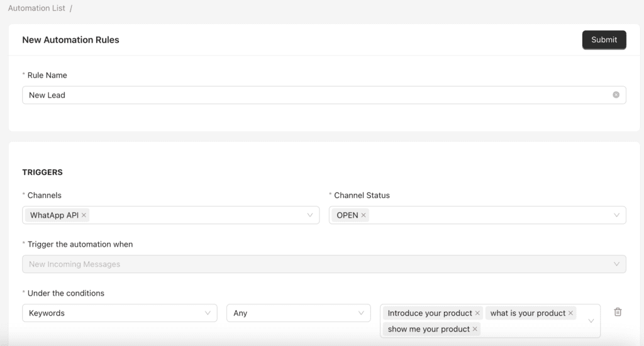This screenshot has width=644, height=346.
Task: Submit the new automation rule
Action: click(x=604, y=40)
